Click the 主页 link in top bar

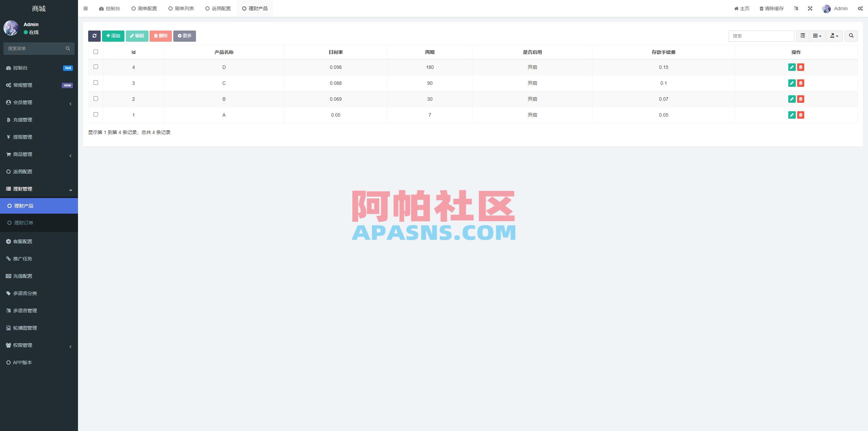[x=742, y=8]
